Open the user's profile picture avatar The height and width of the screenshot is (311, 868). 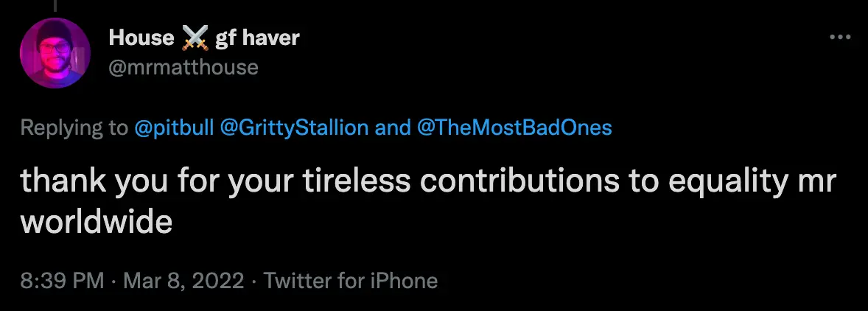55,53
